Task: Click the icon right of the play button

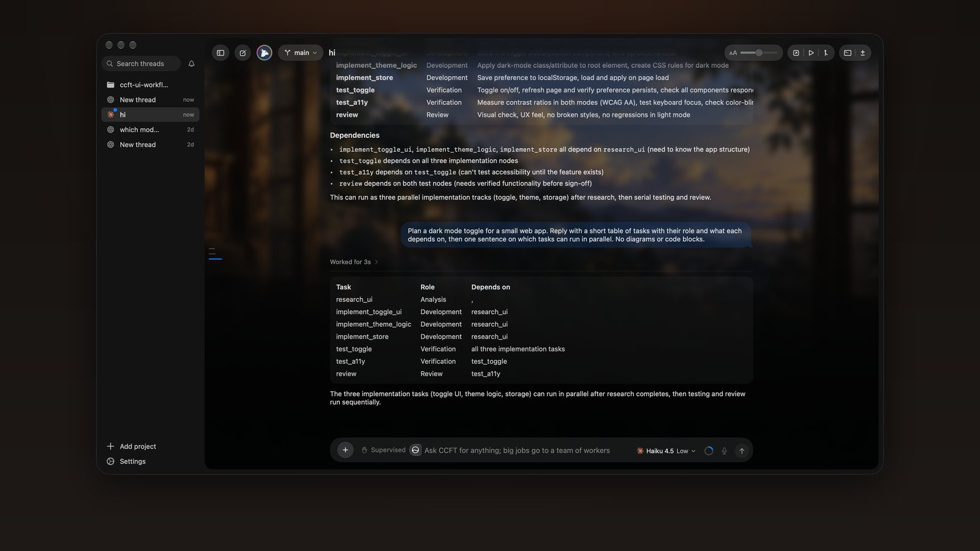Action: (x=826, y=53)
